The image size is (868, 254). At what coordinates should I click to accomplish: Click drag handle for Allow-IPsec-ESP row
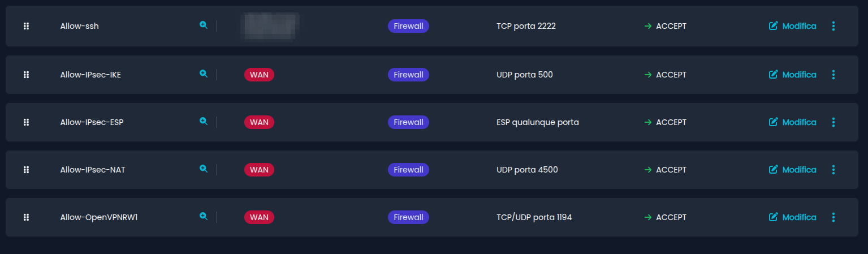click(26, 122)
